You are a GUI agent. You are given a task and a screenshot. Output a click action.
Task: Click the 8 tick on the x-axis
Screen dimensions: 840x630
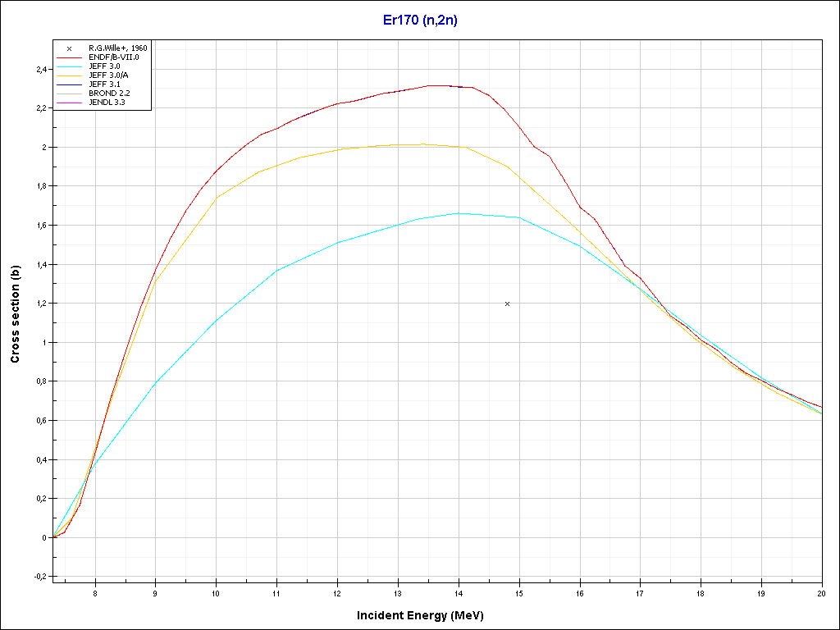point(95,592)
